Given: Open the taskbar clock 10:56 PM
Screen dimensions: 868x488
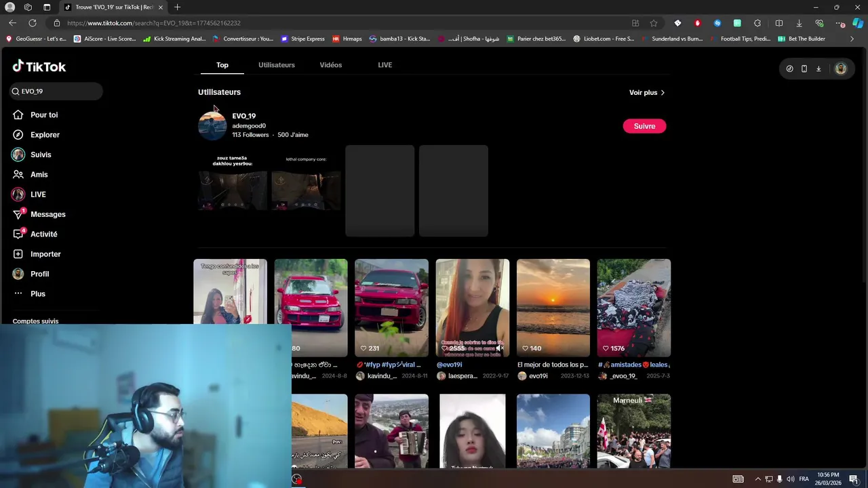Looking at the screenshot, I should click(828, 479).
